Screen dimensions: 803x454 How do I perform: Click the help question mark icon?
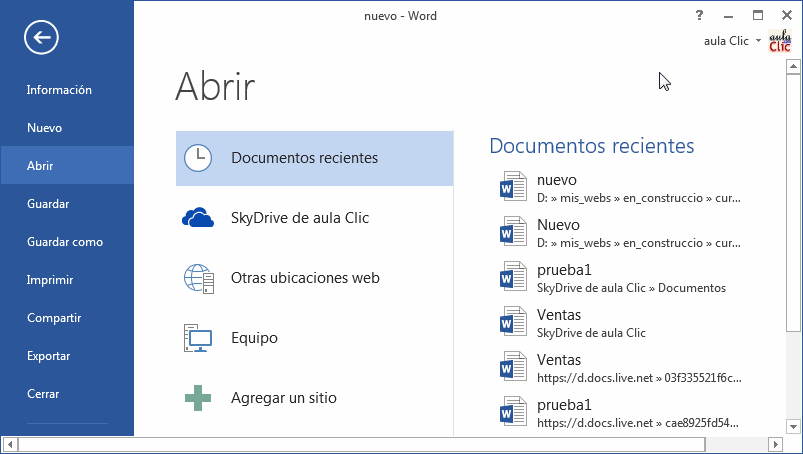pyautogui.click(x=700, y=15)
